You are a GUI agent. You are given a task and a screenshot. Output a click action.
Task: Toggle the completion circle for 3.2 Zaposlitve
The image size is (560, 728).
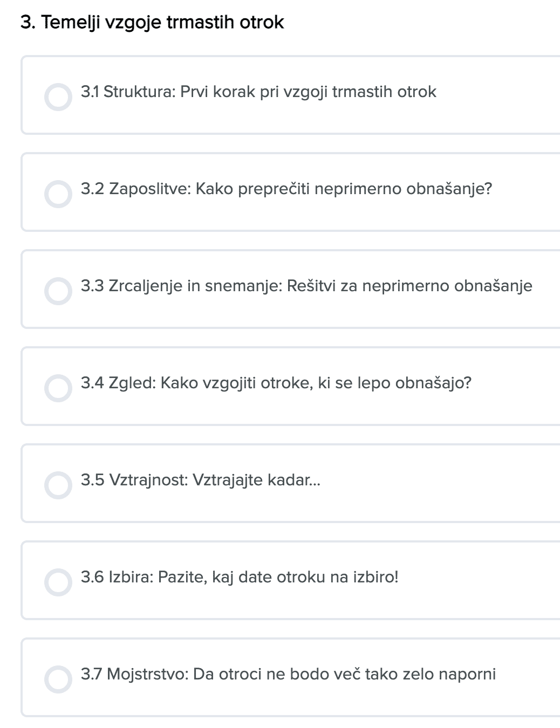click(58, 194)
